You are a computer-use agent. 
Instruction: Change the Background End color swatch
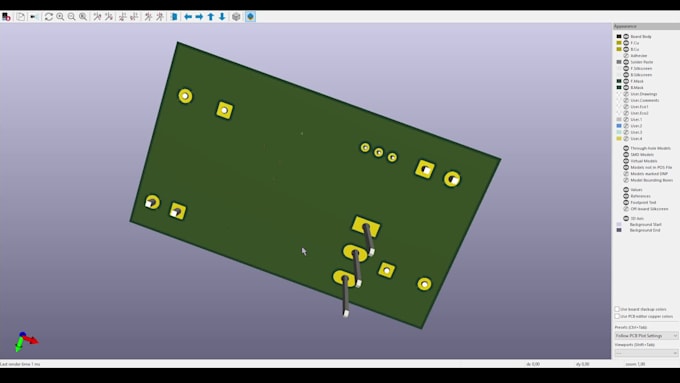(619, 230)
